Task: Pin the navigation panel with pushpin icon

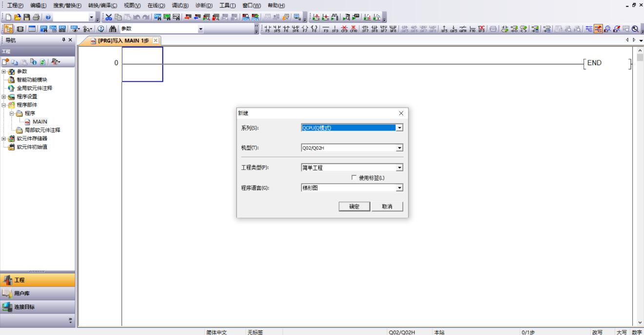Action: [63, 40]
